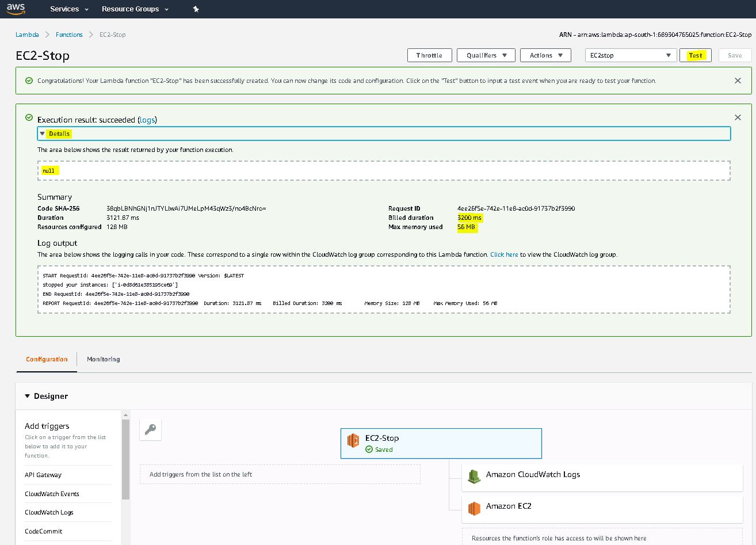Click the key permissions icon in Designer
Viewport: 756px width, 545px height.
[151, 429]
